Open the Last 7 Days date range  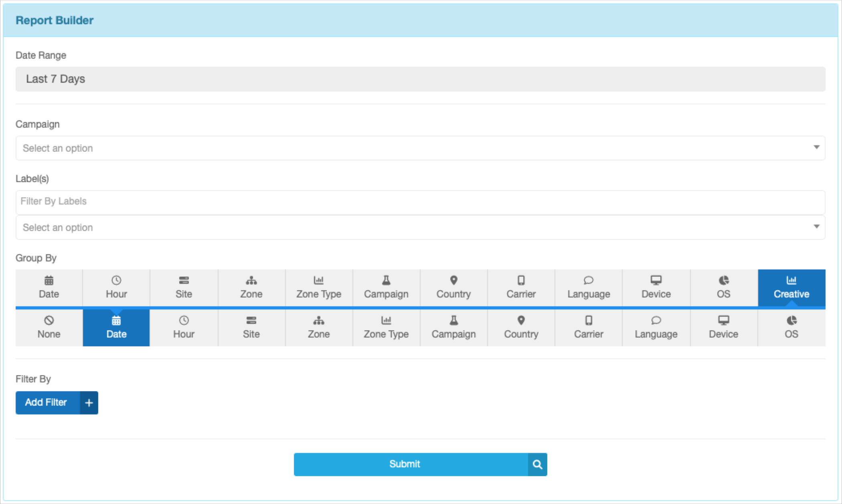(x=420, y=79)
